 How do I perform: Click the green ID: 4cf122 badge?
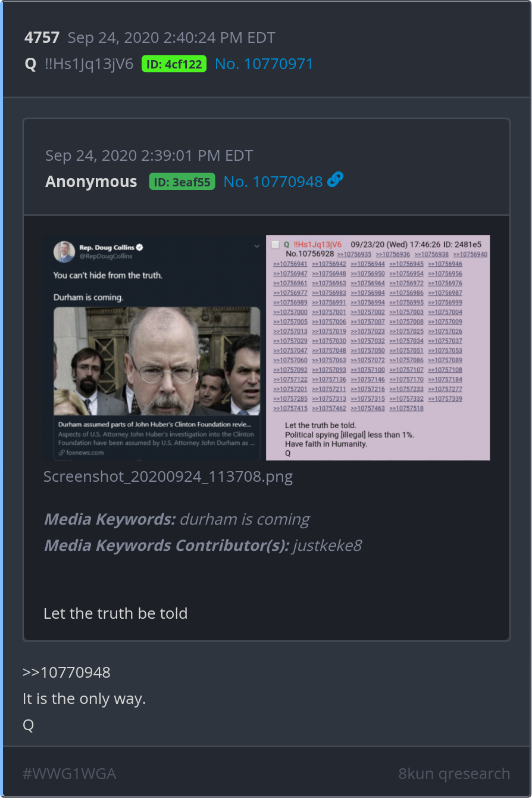click(x=174, y=64)
